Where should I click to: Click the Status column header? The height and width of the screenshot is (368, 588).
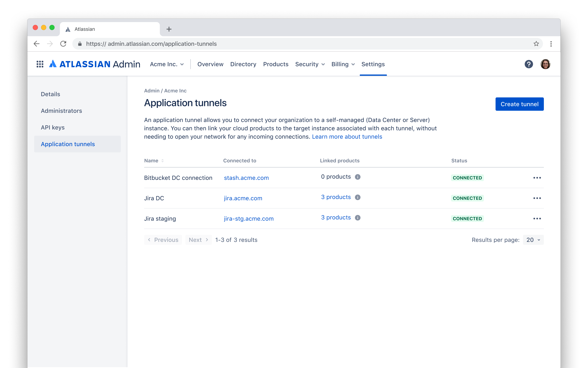[459, 161]
